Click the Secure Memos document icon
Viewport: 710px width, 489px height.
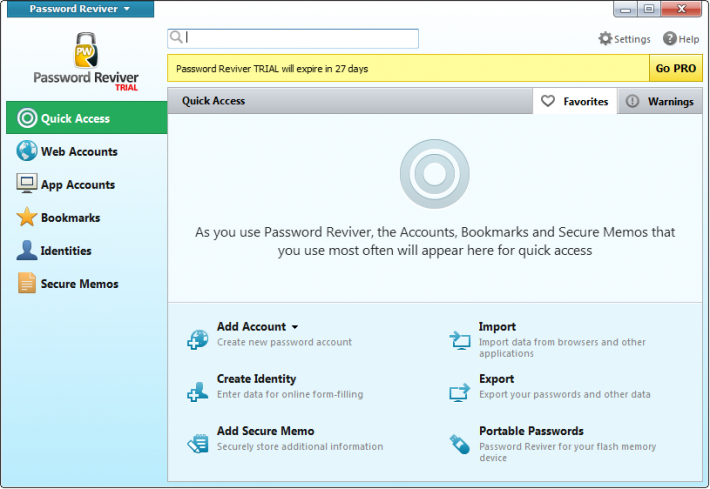pos(27,283)
